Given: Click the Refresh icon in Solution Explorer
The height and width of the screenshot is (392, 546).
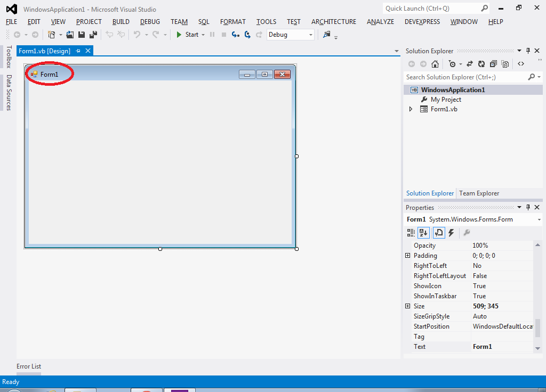Looking at the screenshot, I should tap(481, 63).
